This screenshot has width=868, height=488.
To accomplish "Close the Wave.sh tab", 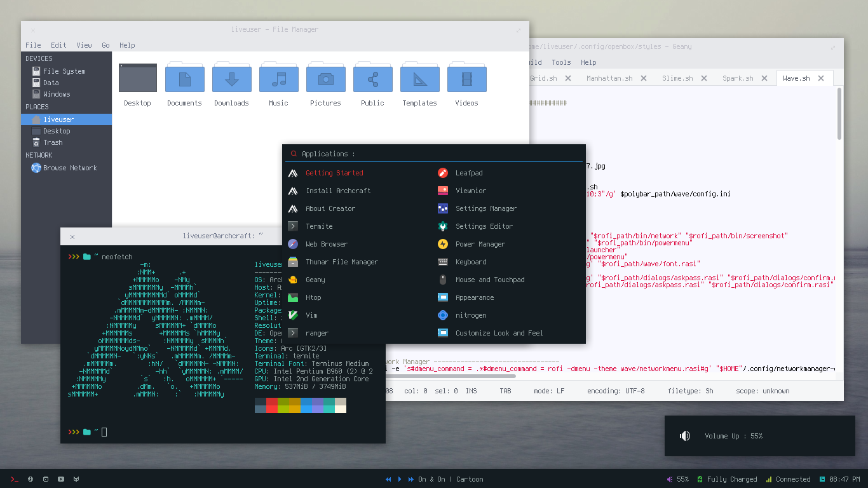I will pyautogui.click(x=821, y=78).
